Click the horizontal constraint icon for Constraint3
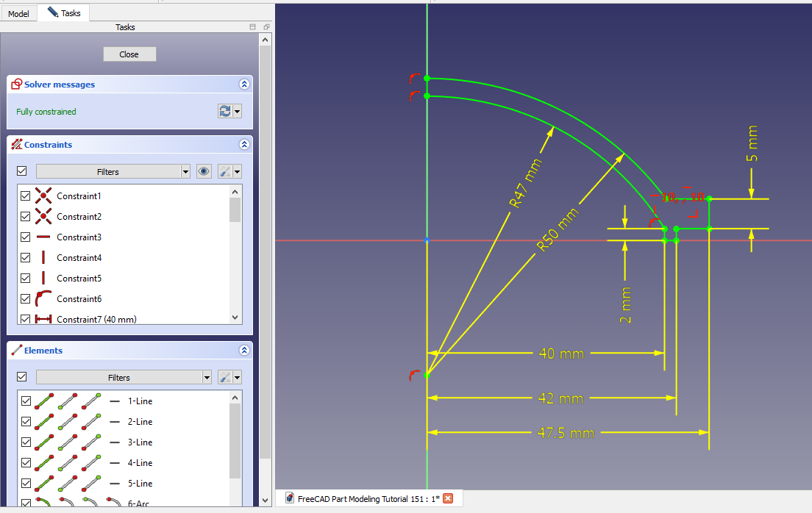The image size is (812, 513). pos(43,237)
